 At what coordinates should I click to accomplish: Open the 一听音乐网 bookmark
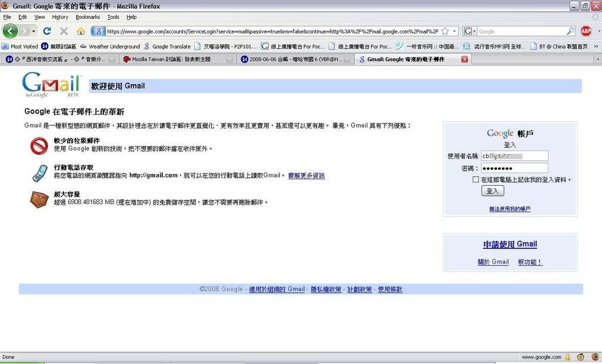point(427,46)
